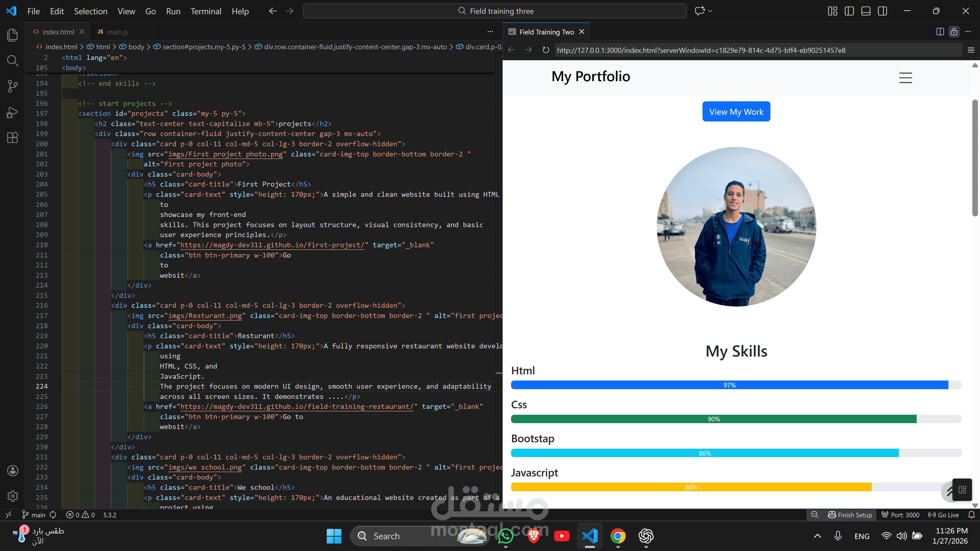Image resolution: width=980 pixels, height=551 pixels.
Task: Go forward in editor navigation history
Action: (x=289, y=11)
